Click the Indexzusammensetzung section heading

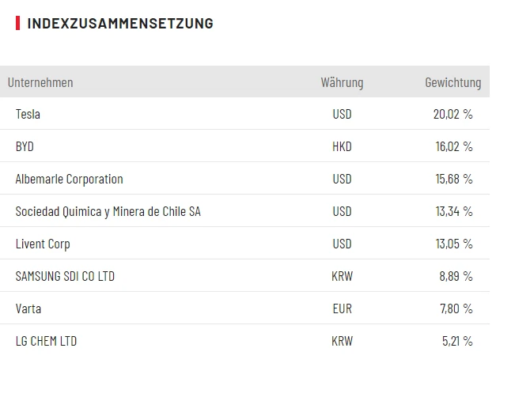coord(119,23)
